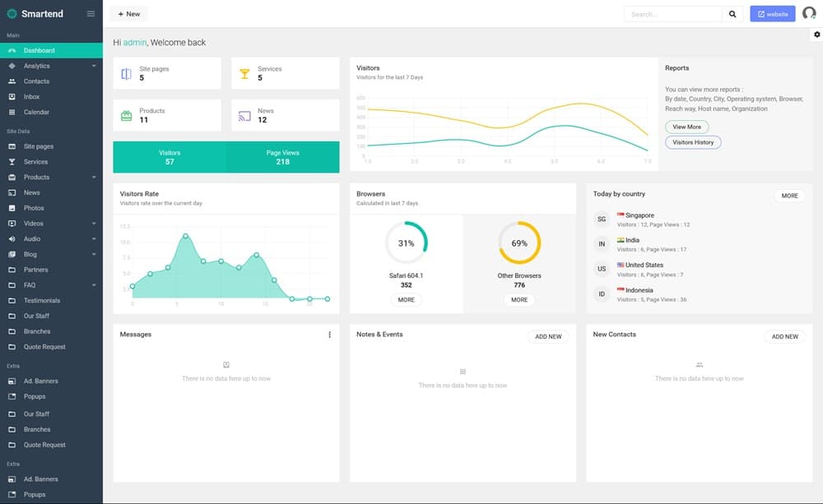The image size is (823, 504).
Task: Expand the Products sidebar submenu
Action: [x=94, y=178]
